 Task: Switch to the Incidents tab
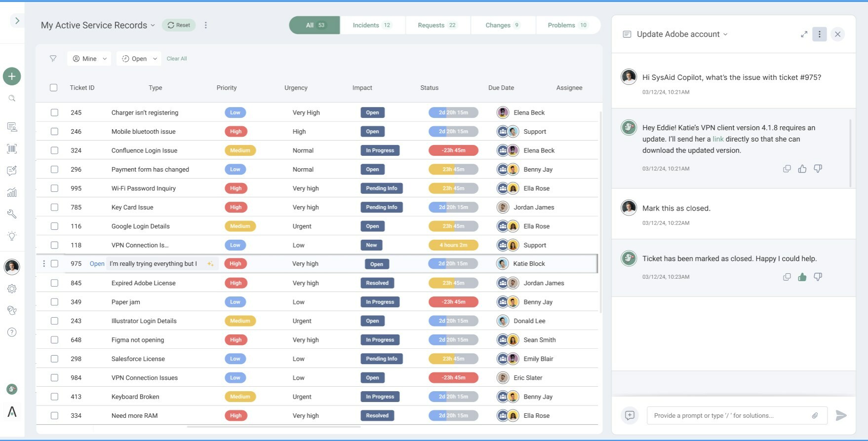(x=372, y=25)
